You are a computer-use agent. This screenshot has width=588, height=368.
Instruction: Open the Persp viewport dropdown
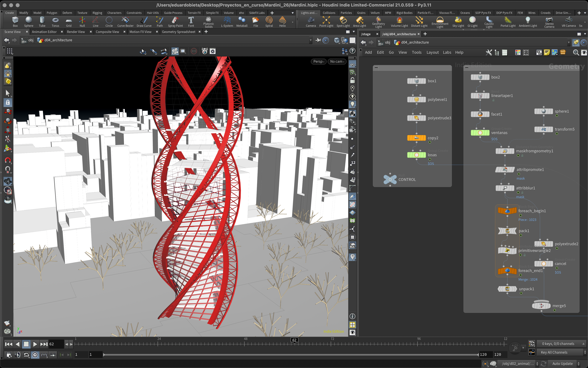click(318, 62)
